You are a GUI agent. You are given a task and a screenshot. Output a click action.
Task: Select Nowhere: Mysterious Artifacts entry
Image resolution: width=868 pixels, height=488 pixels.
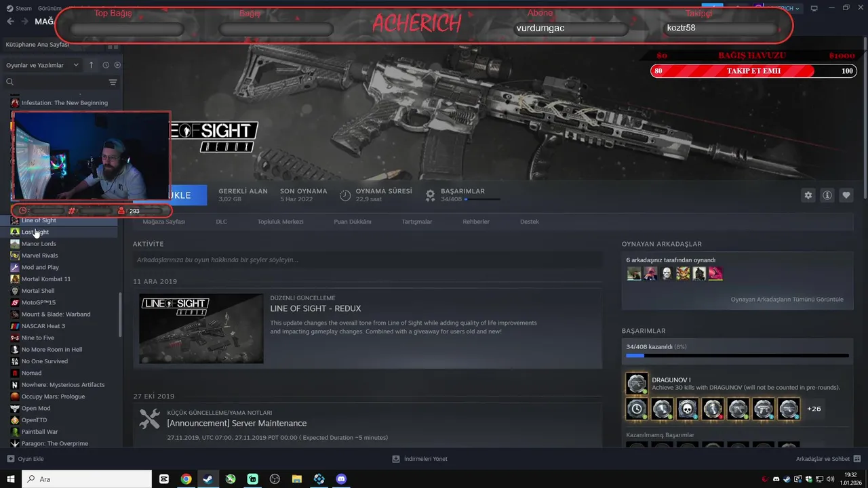[63, 385]
